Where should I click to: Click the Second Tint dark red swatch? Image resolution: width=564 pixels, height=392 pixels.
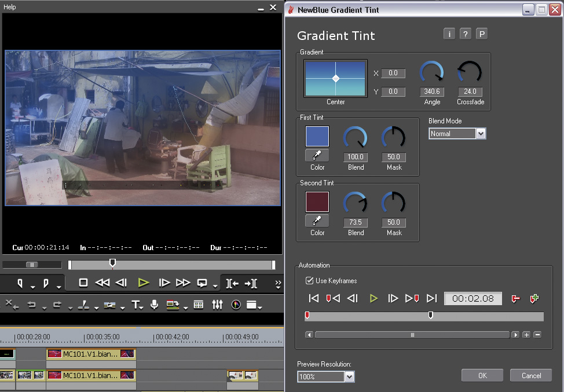click(317, 202)
